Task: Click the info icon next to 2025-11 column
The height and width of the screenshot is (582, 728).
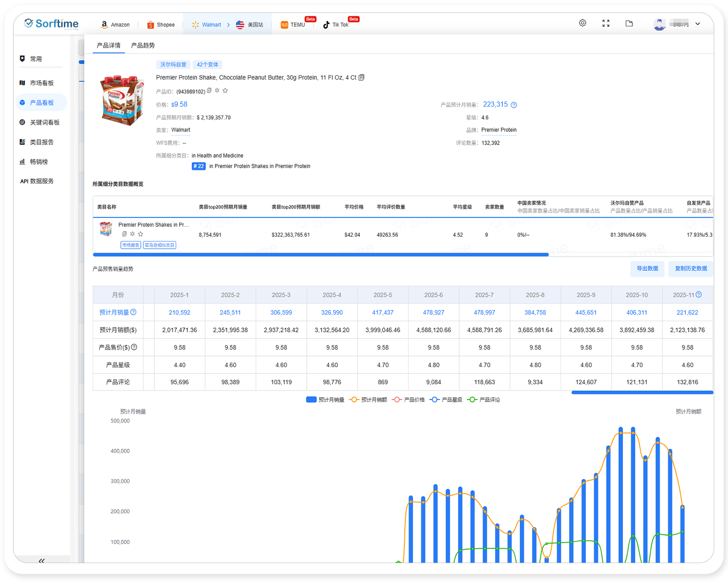Action: click(699, 294)
